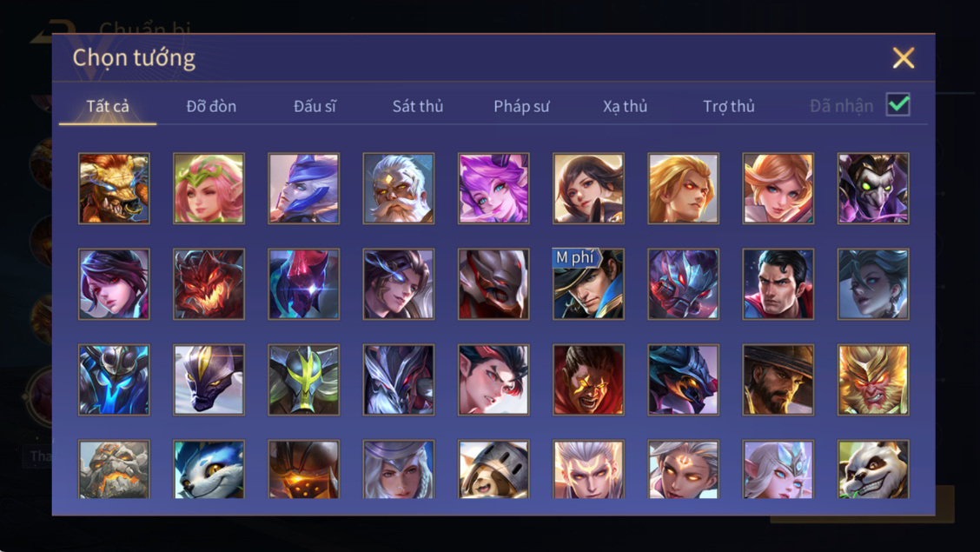Switch to the Trợ thủ tab

pos(729,106)
